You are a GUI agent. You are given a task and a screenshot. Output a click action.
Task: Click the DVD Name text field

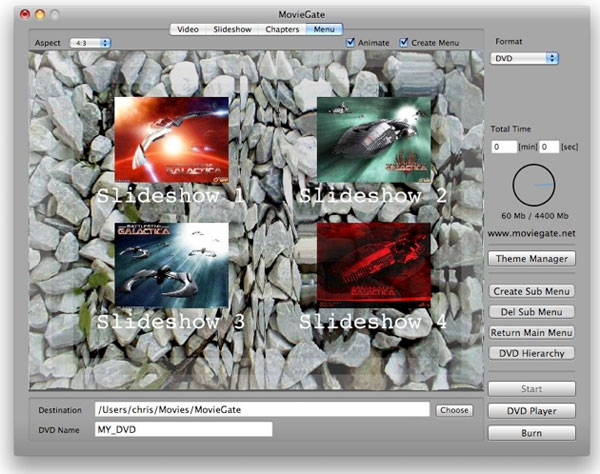[182, 429]
